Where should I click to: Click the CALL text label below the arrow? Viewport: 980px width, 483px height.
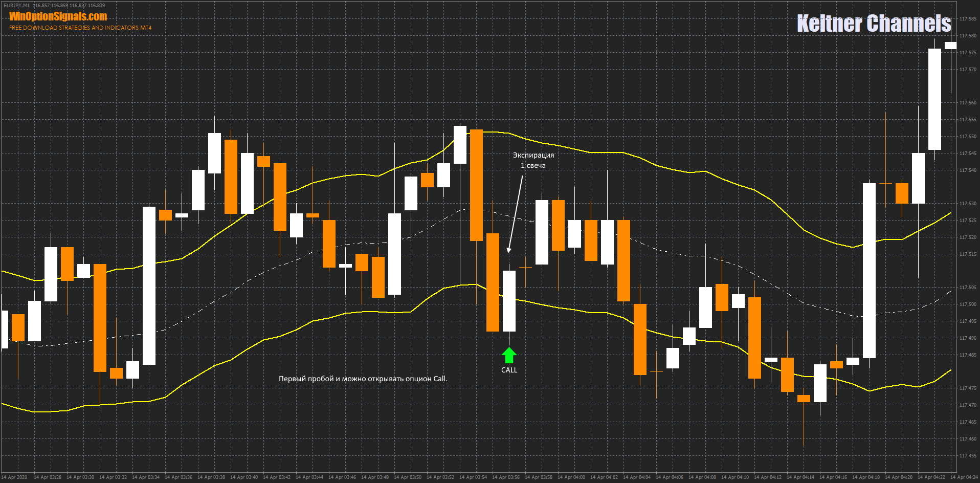click(509, 370)
